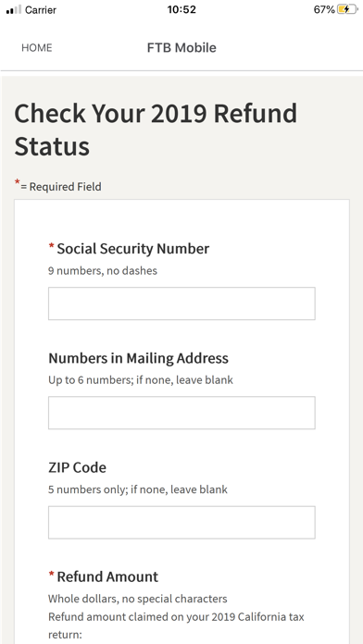Tap the 10:52 clock in status bar
The image size is (363, 644).
[x=181, y=9]
